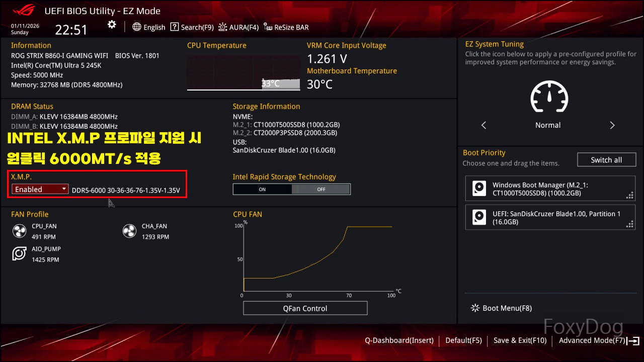This screenshot has height=362, width=644.
Task: Click motherboard temperature 30°C value
Action: coord(320,84)
